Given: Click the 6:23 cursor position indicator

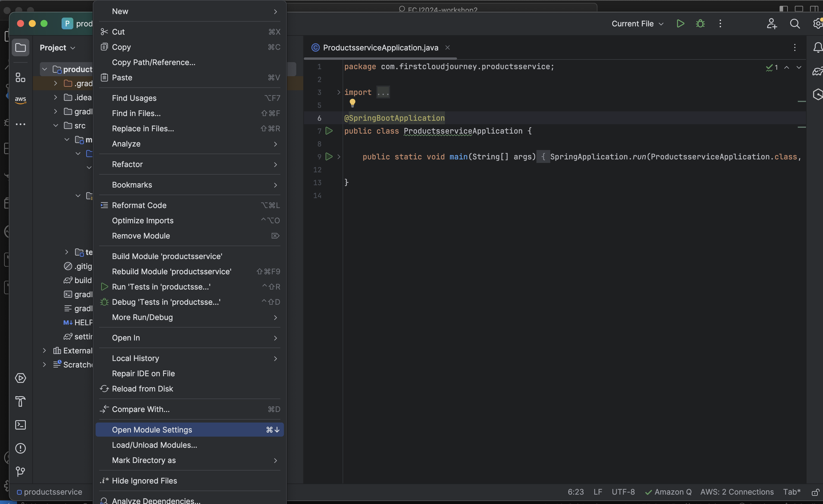Looking at the screenshot, I should click(576, 492).
